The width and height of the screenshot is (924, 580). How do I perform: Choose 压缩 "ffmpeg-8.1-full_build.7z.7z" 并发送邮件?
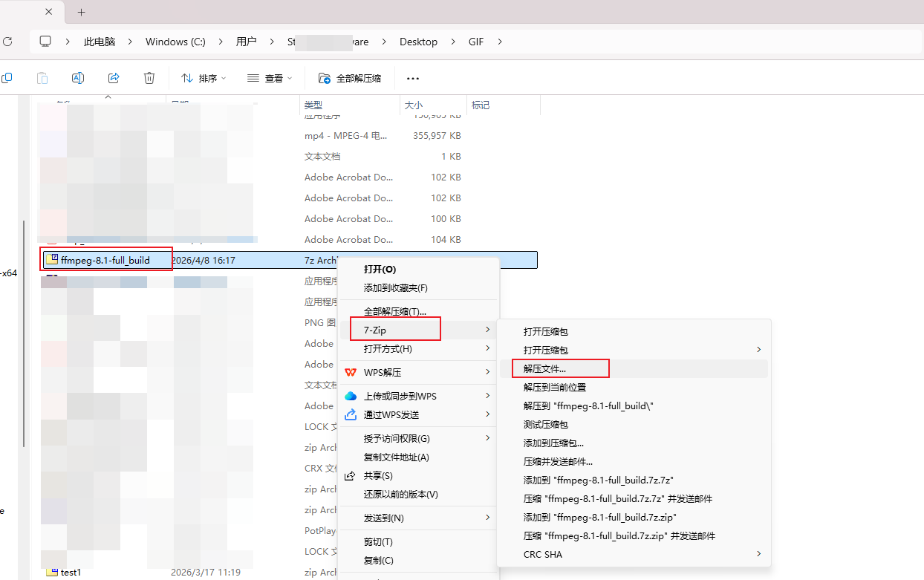coord(634,498)
